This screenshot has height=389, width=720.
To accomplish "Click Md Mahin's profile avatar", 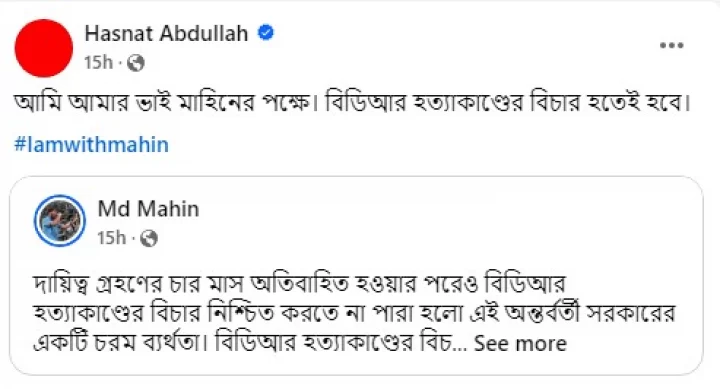I will [x=60, y=220].
